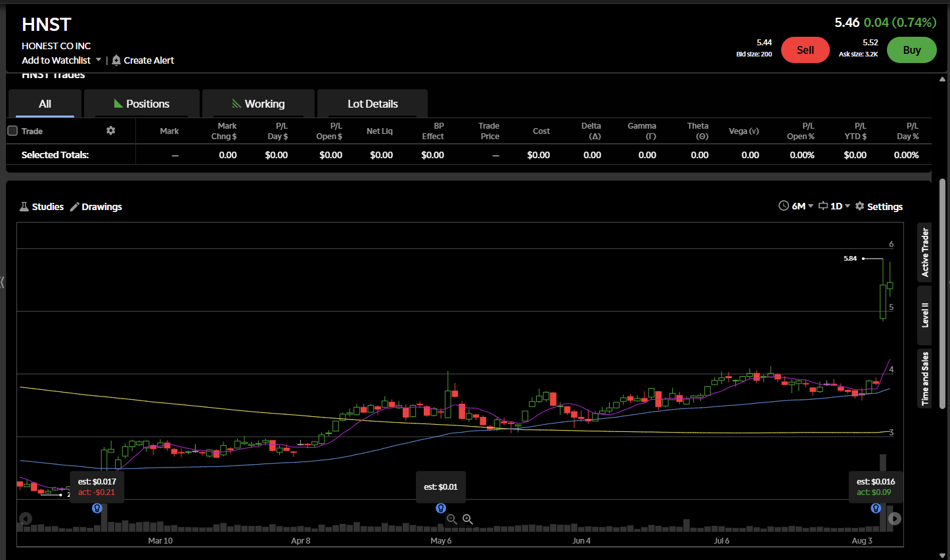Sort by the P/L Day % column

tap(908, 131)
